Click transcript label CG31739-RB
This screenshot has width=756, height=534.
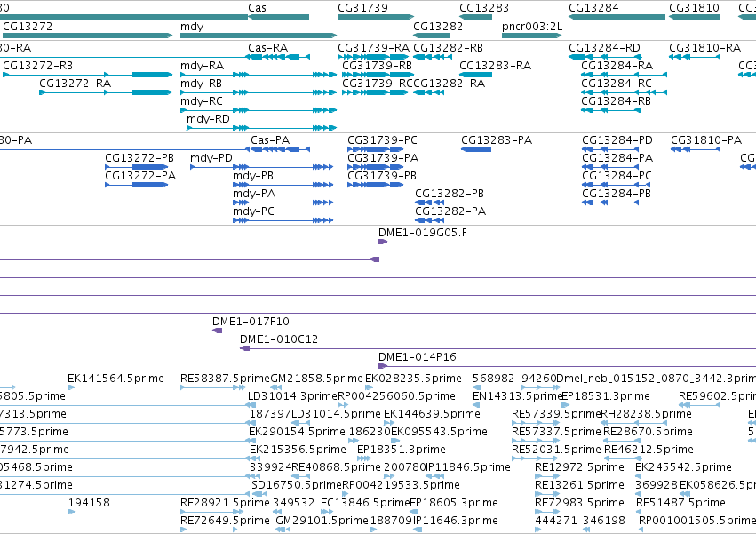tap(377, 66)
